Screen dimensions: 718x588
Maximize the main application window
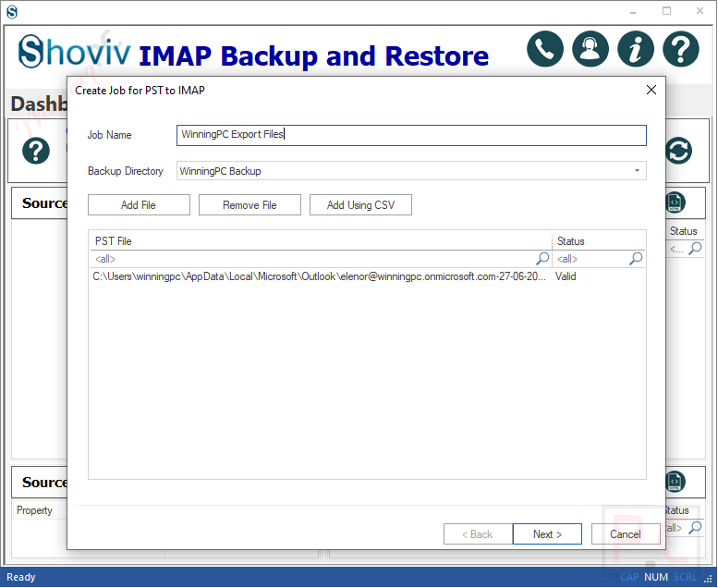coord(667,11)
